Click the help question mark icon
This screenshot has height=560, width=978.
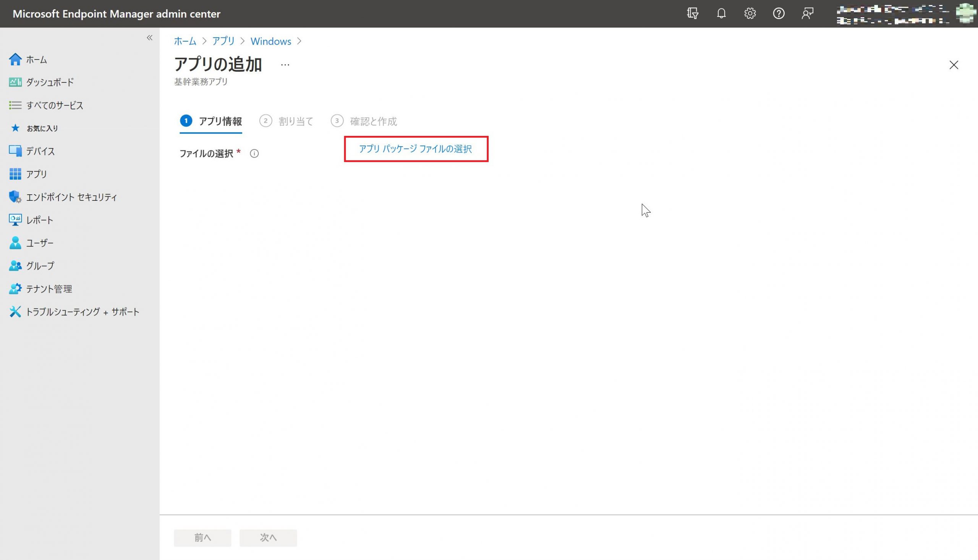click(778, 14)
